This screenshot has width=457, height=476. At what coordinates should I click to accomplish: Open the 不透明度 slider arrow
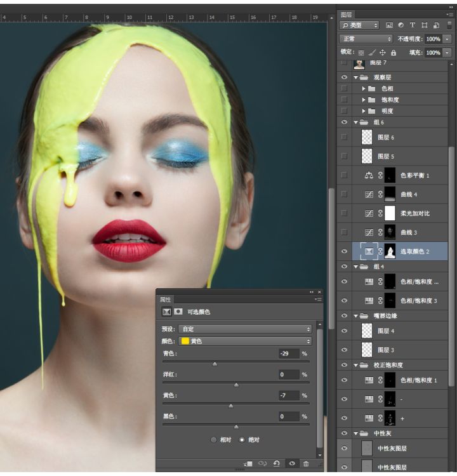click(x=447, y=39)
